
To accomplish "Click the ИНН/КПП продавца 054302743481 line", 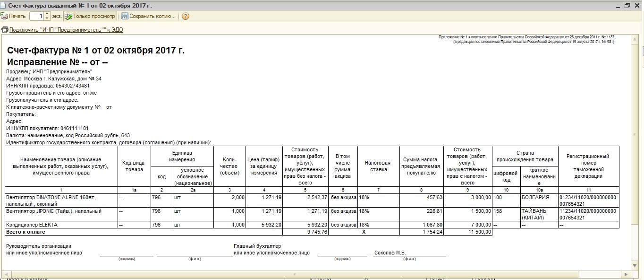I will tap(48, 86).
